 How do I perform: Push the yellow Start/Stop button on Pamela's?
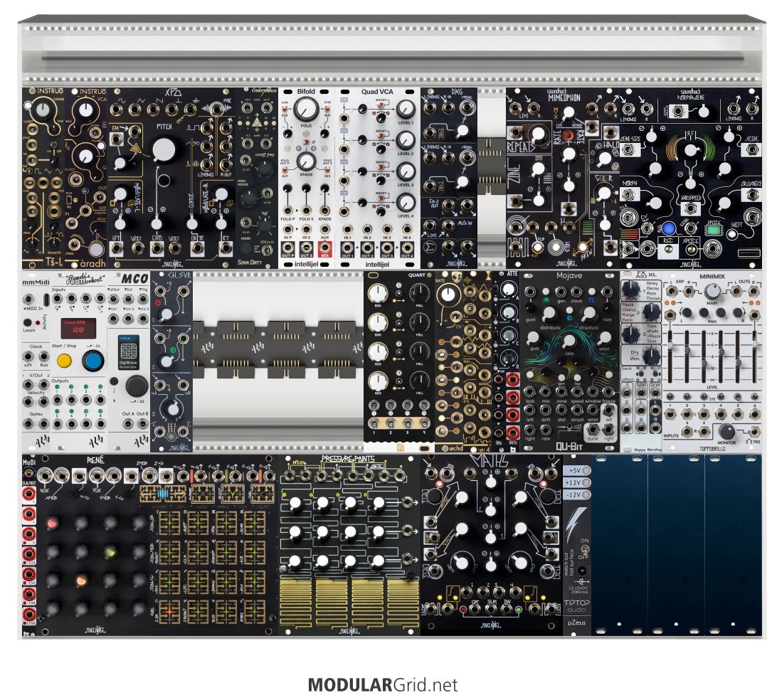click(x=65, y=361)
